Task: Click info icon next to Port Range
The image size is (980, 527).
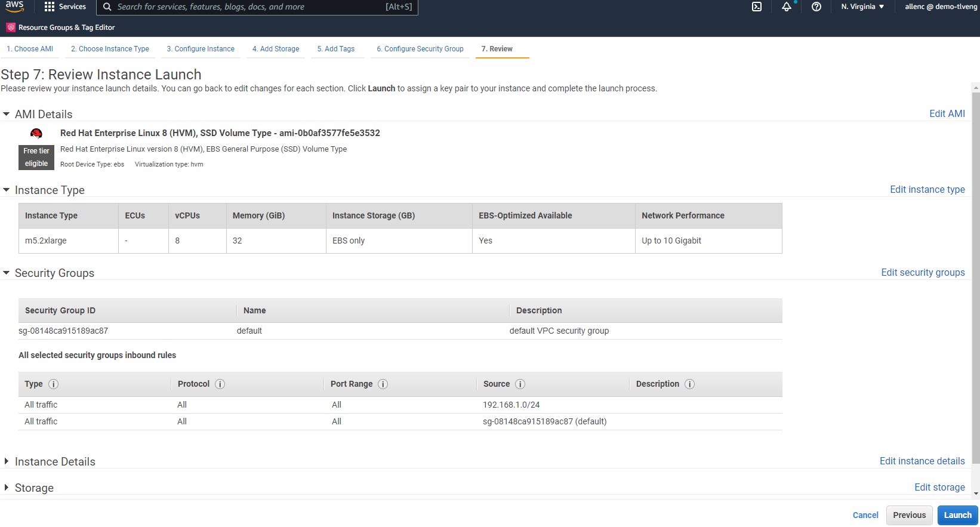Action: click(383, 384)
